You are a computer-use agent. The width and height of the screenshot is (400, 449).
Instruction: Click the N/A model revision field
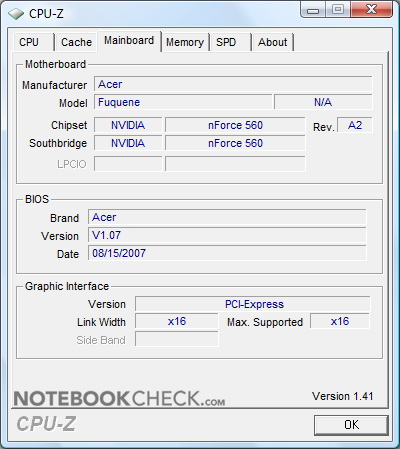click(x=323, y=102)
